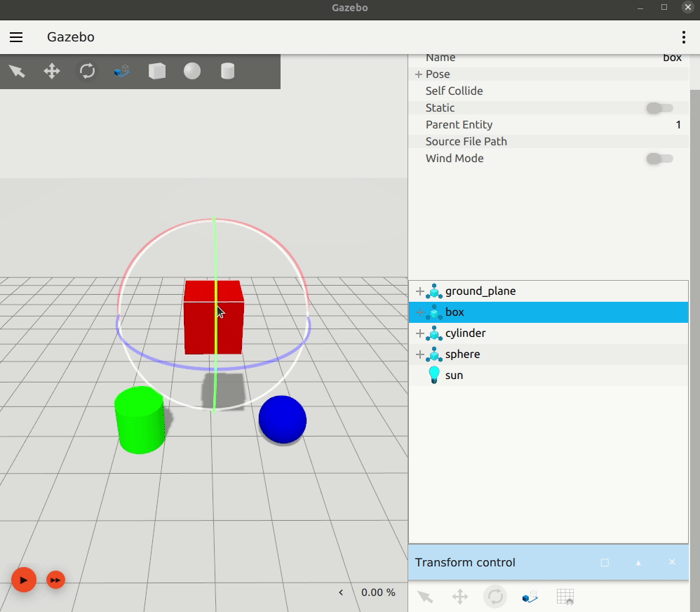
Task: Toggle the Wind Mode switch
Action: [x=660, y=159]
